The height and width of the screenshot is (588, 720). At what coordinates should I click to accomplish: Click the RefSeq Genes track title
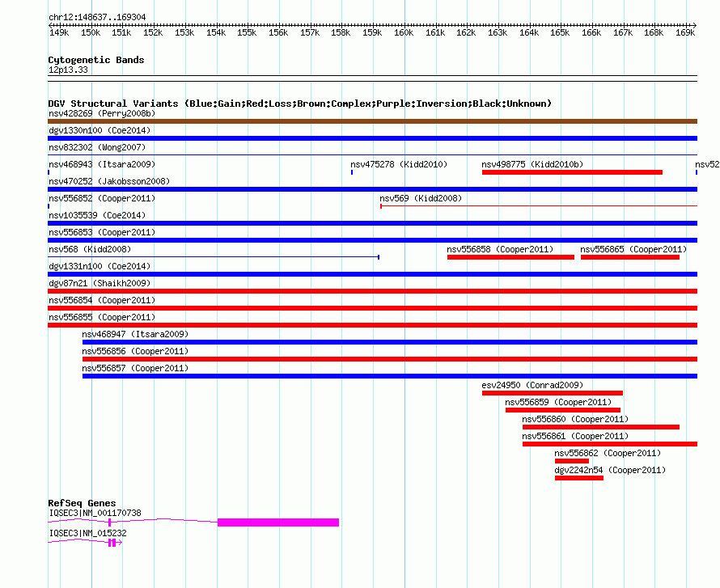82,503
